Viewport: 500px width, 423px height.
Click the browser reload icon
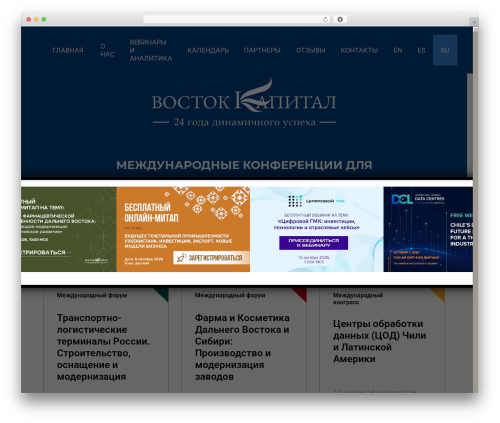point(325,19)
